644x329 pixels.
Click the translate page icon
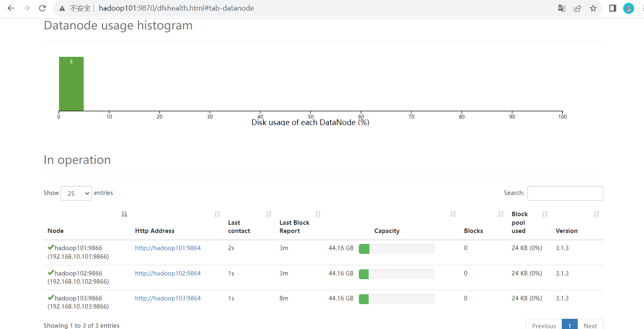(562, 8)
